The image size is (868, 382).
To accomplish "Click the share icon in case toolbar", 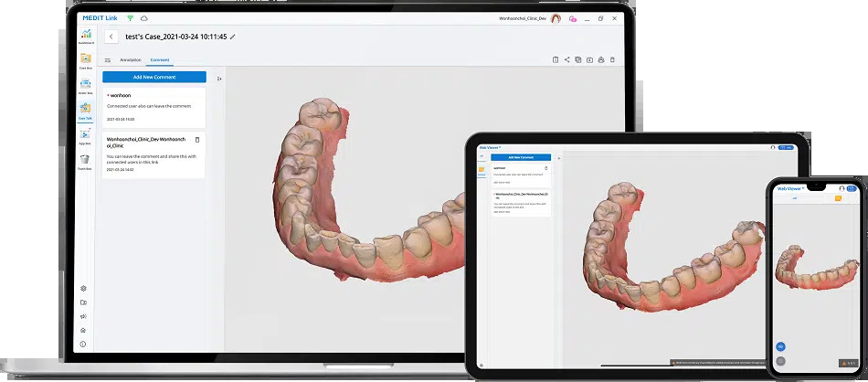I will click(x=566, y=59).
